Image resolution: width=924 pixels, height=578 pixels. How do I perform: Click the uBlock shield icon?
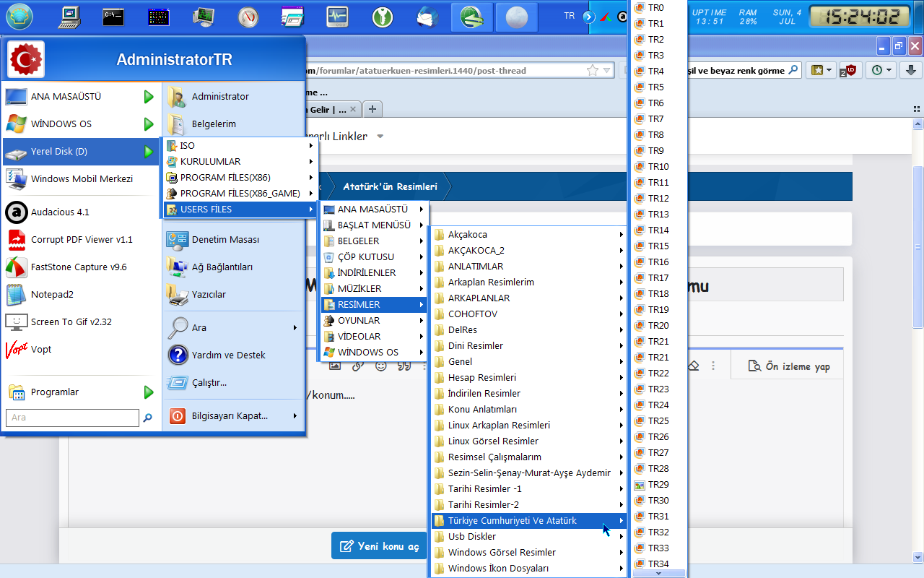(x=850, y=70)
